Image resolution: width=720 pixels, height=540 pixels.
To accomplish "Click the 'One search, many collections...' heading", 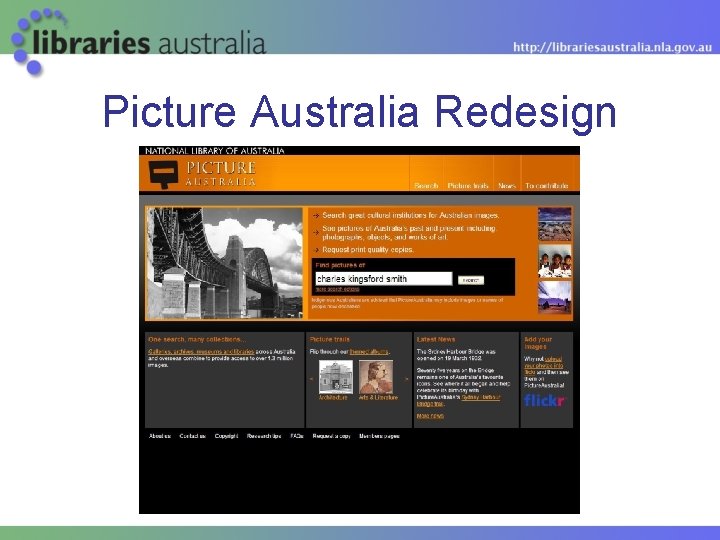I will pos(197,339).
